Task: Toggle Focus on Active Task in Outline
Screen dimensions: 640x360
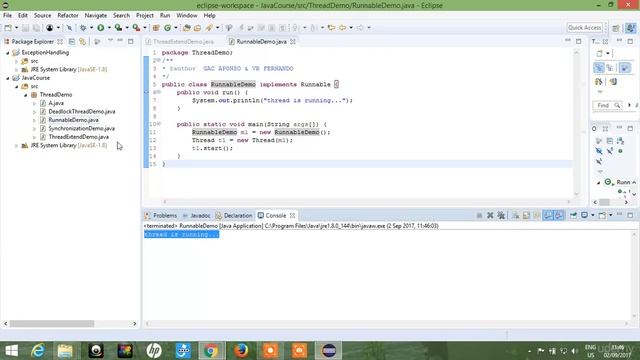Action: (598, 141)
